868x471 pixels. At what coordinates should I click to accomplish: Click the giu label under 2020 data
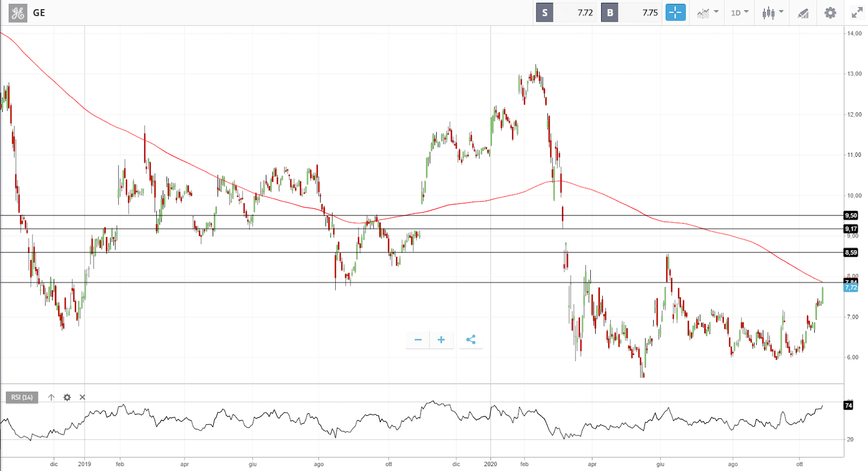[660, 464]
